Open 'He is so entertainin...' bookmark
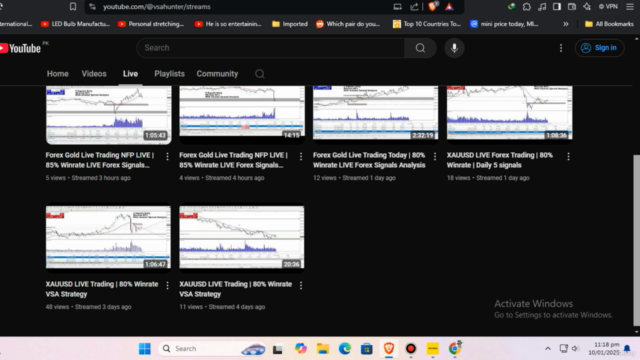This screenshot has height=360, width=640. click(x=228, y=24)
